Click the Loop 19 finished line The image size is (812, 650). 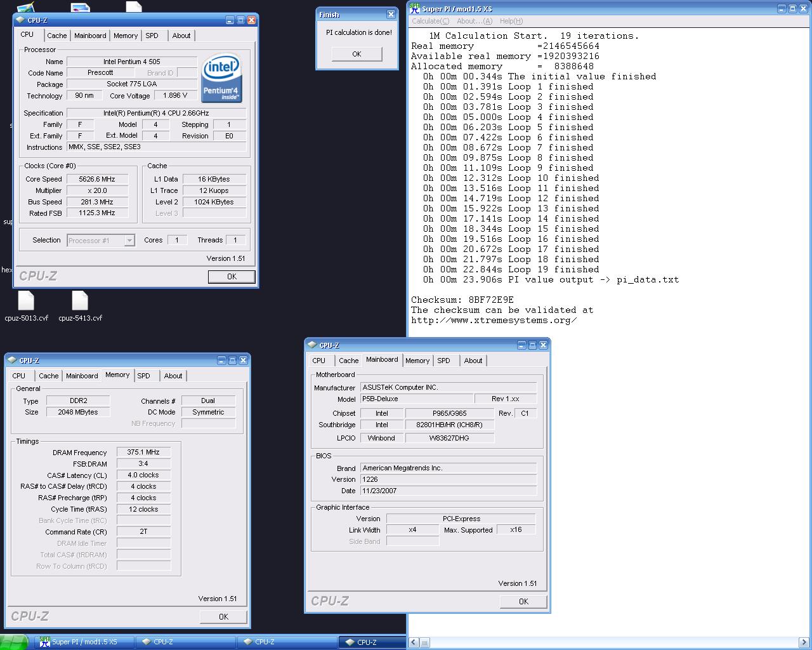coord(511,269)
